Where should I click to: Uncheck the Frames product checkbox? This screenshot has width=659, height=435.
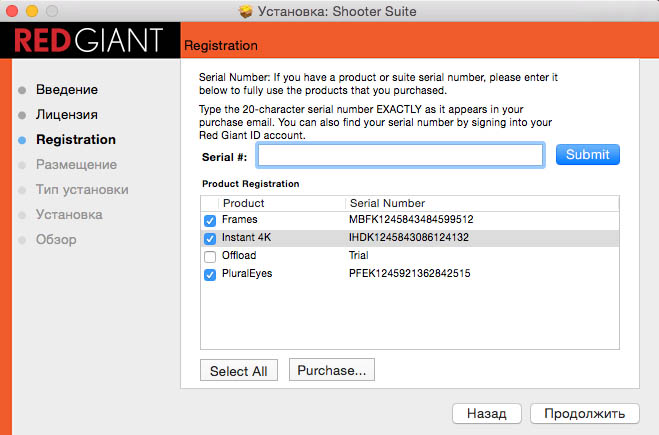coord(210,220)
